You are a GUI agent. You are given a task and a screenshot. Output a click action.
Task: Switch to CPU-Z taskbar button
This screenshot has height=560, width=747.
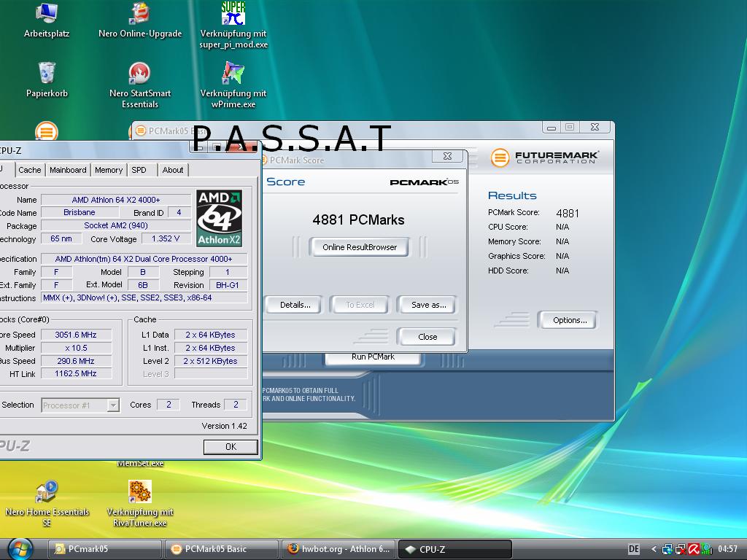point(455,549)
